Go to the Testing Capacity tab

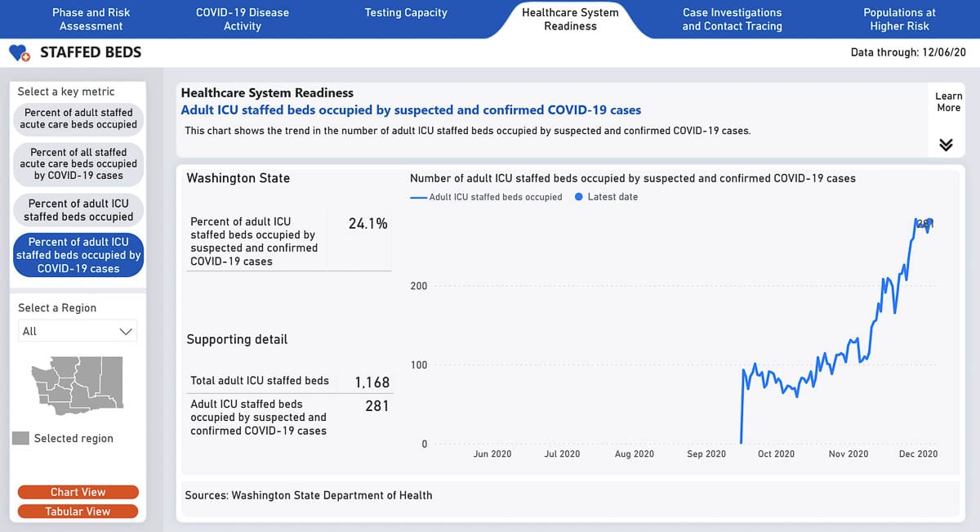[x=406, y=13]
